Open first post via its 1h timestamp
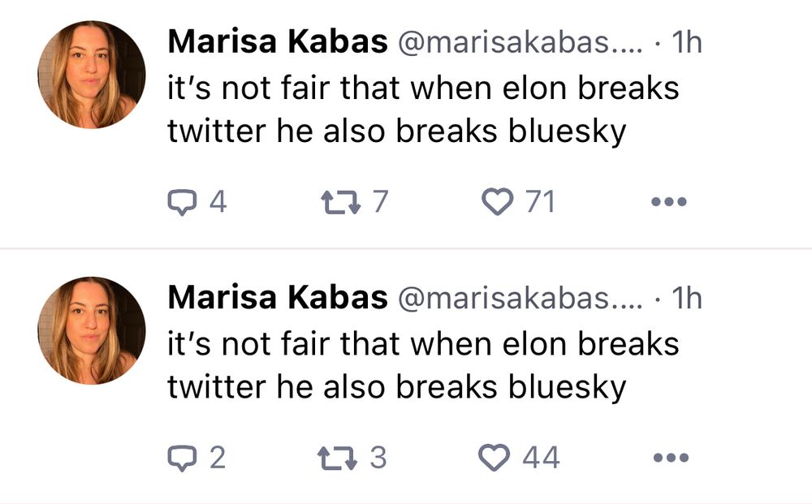Image resolution: width=812 pixels, height=504 pixels. (687, 43)
